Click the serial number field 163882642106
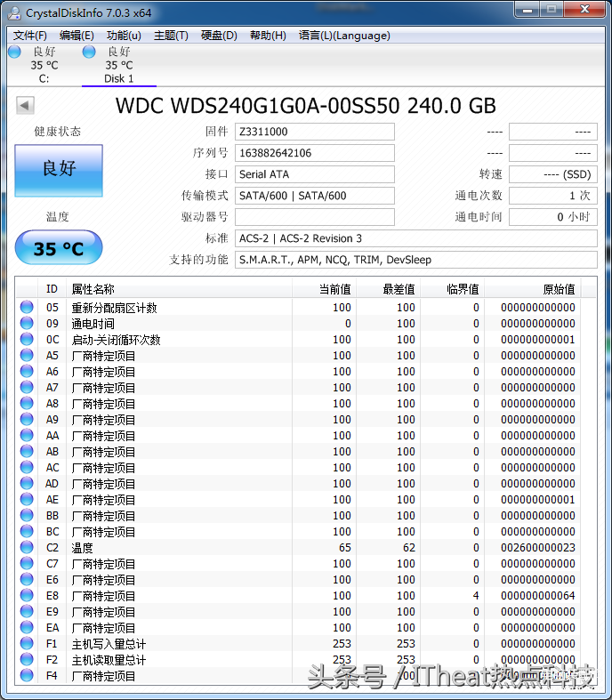 click(x=315, y=153)
